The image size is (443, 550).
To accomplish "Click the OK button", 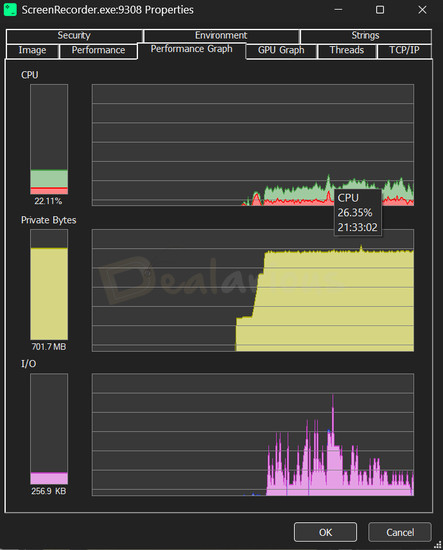I will [x=325, y=532].
